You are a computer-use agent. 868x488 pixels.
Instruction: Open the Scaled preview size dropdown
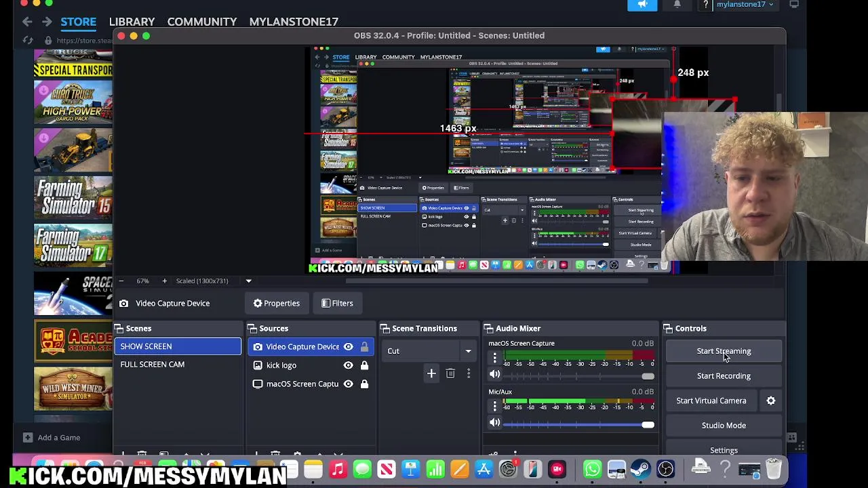click(248, 281)
